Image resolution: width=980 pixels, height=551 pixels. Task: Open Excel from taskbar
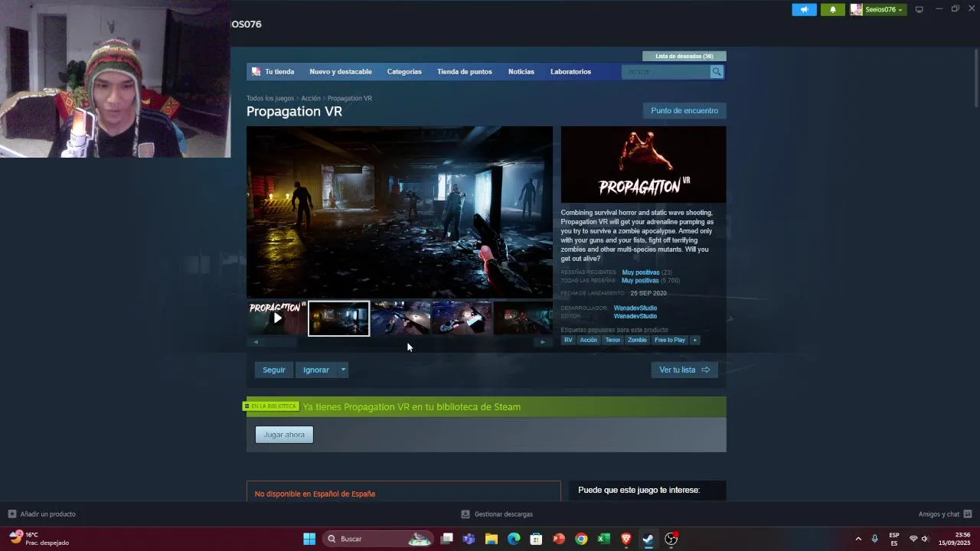603,539
